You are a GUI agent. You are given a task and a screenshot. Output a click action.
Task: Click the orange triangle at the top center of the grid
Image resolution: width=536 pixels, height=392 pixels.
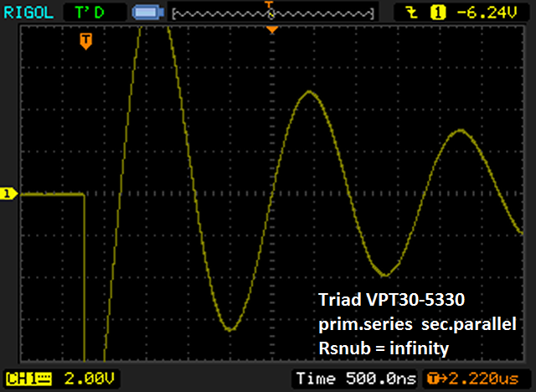pyautogui.click(x=272, y=30)
